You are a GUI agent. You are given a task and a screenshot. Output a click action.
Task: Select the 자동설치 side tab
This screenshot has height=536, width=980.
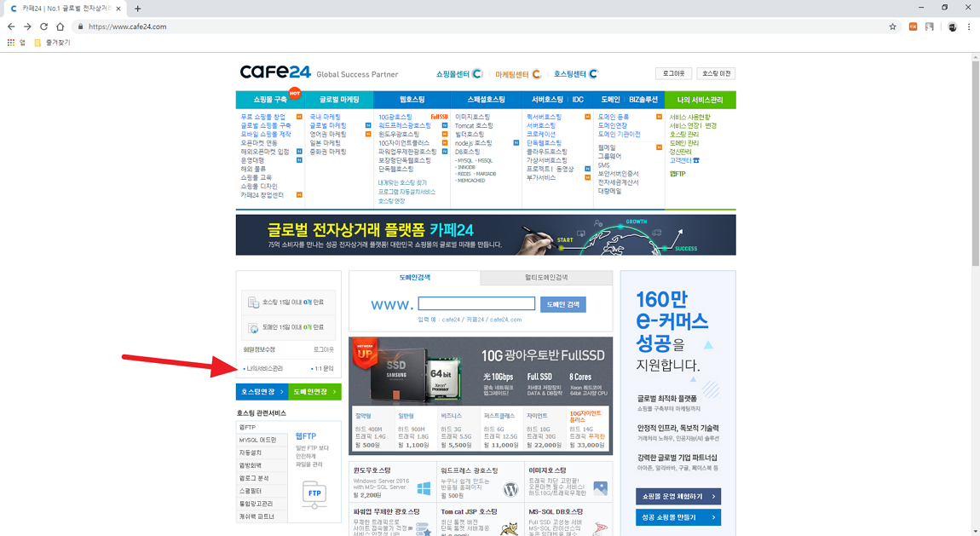262,452
